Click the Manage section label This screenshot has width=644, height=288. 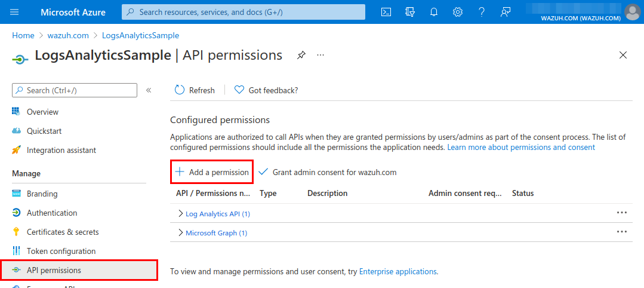26,174
